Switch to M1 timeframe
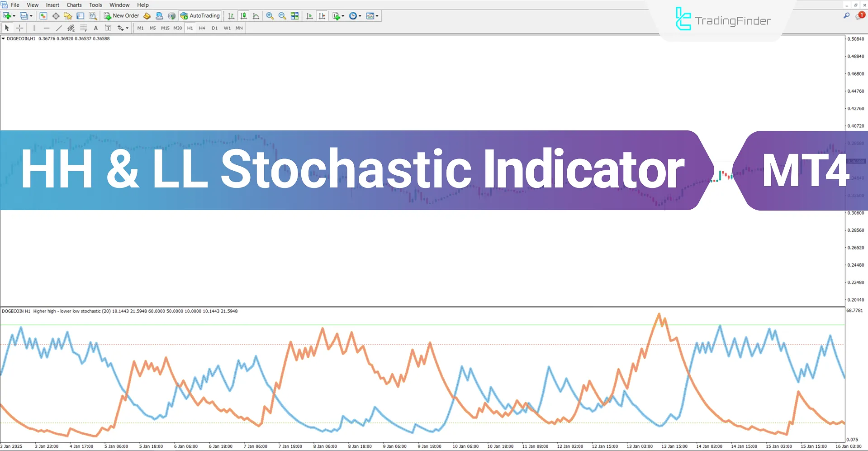 [140, 28]
